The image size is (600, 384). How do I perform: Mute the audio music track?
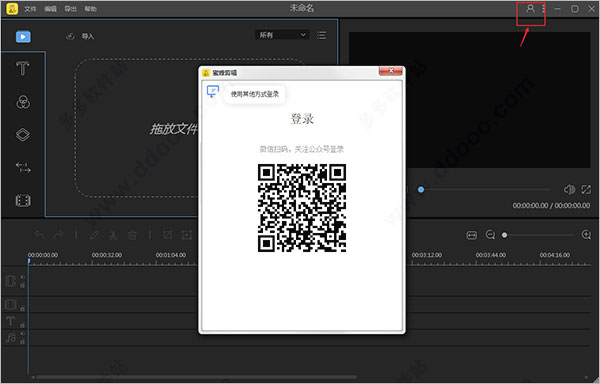point(22,334)
